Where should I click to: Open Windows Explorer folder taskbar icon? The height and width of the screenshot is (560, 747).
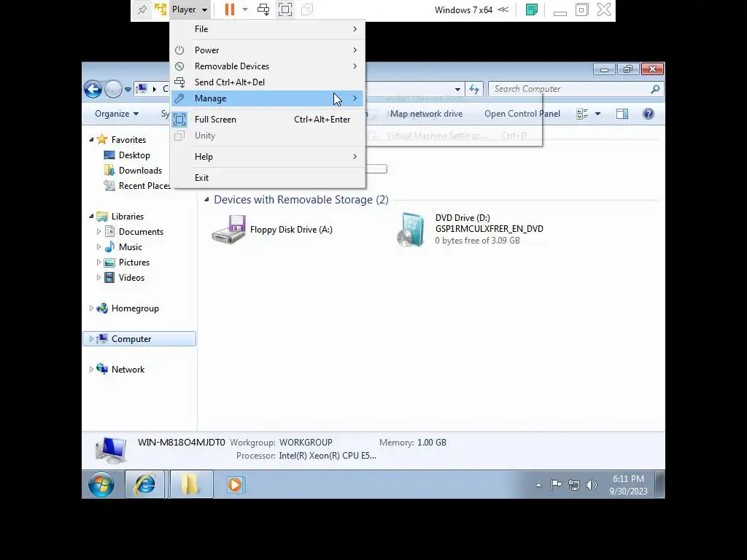(x=190, y=485)
